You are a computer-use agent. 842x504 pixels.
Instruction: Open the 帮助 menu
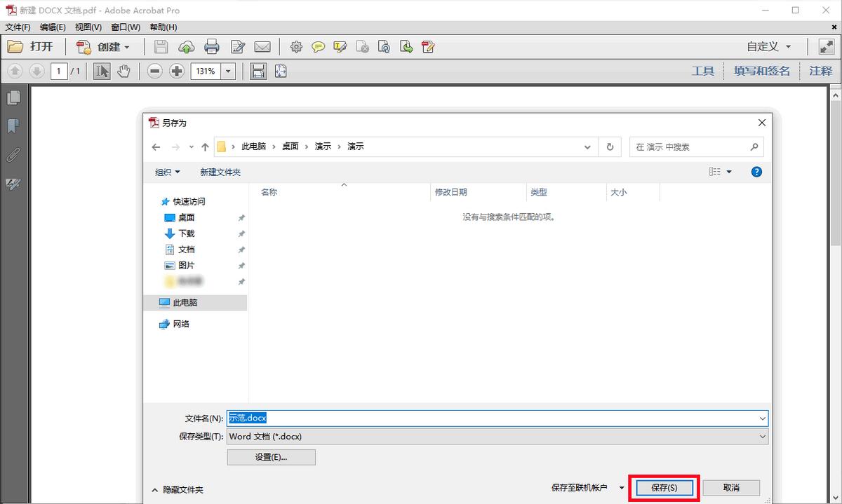(x=161, y=27)
